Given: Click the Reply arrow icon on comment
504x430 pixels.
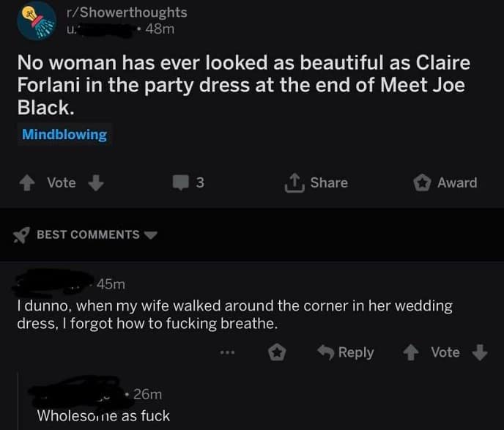Looking at the screenshot, I should click(325, 352).
